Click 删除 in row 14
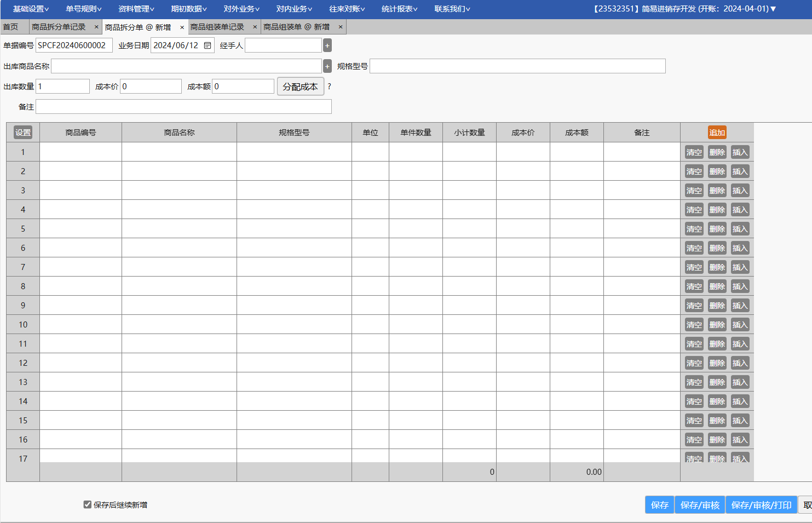This screenshot has width=812, height=523. click(717, 401)
